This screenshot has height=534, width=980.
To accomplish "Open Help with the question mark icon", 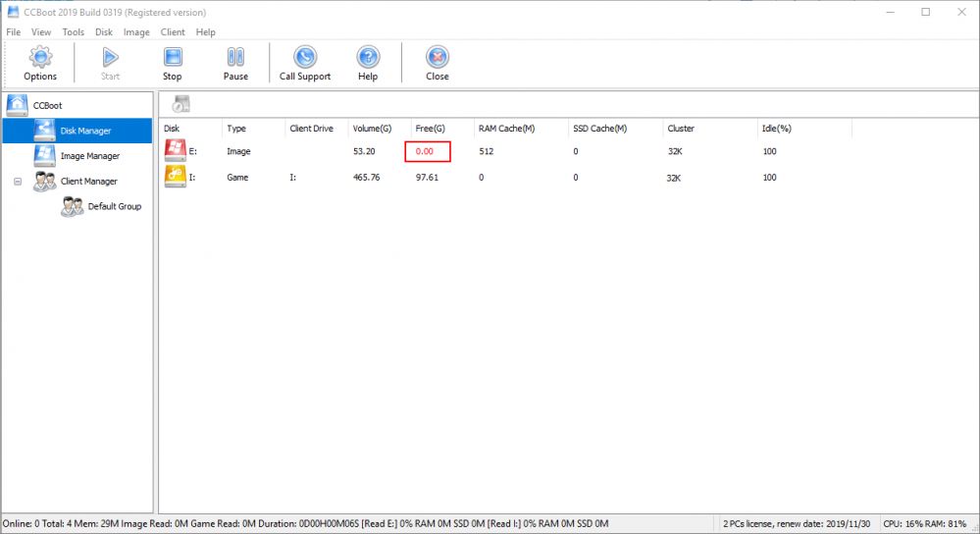I will pyautogui.click(x=368, y=57).
